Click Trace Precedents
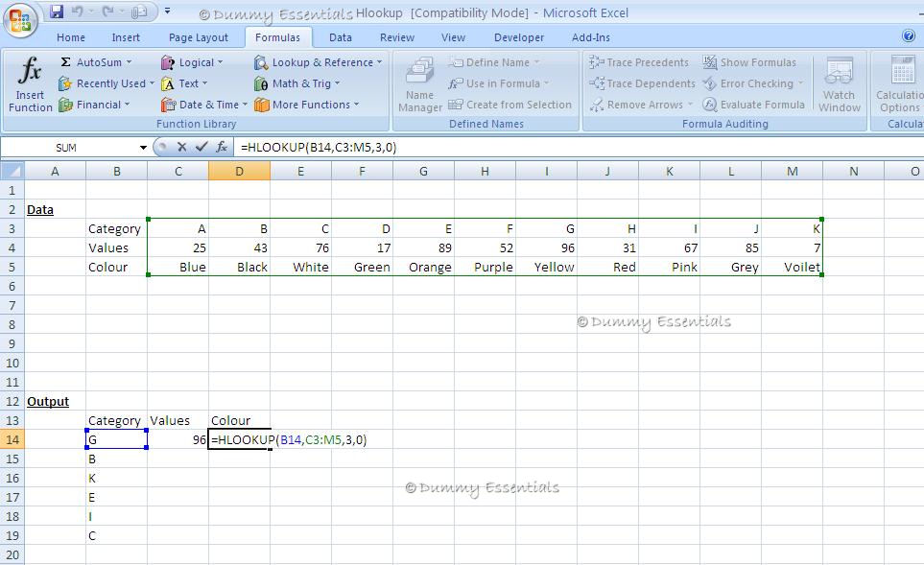Viewport: 924px width, 565px height. click(x=639, y=62)
